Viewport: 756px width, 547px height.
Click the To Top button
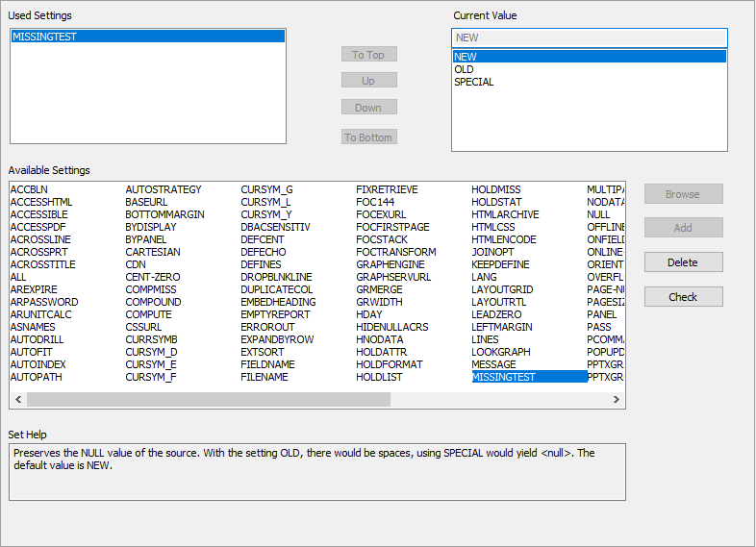368,55
